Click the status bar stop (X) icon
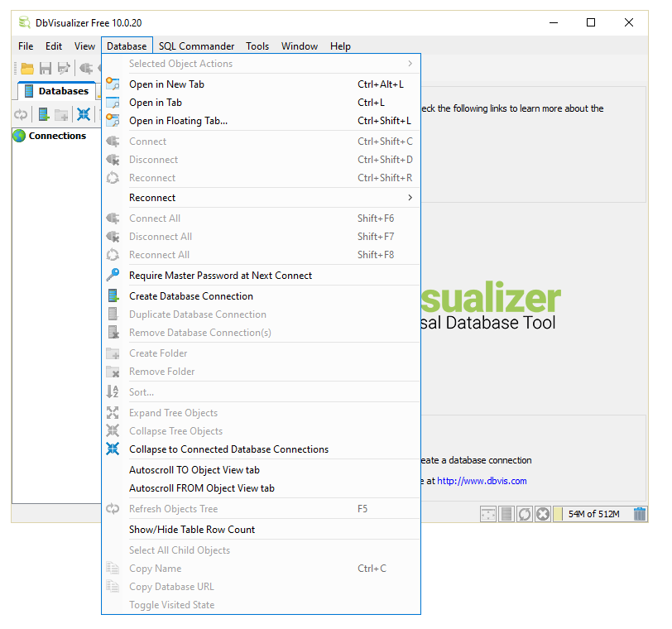 pos(543,514)
